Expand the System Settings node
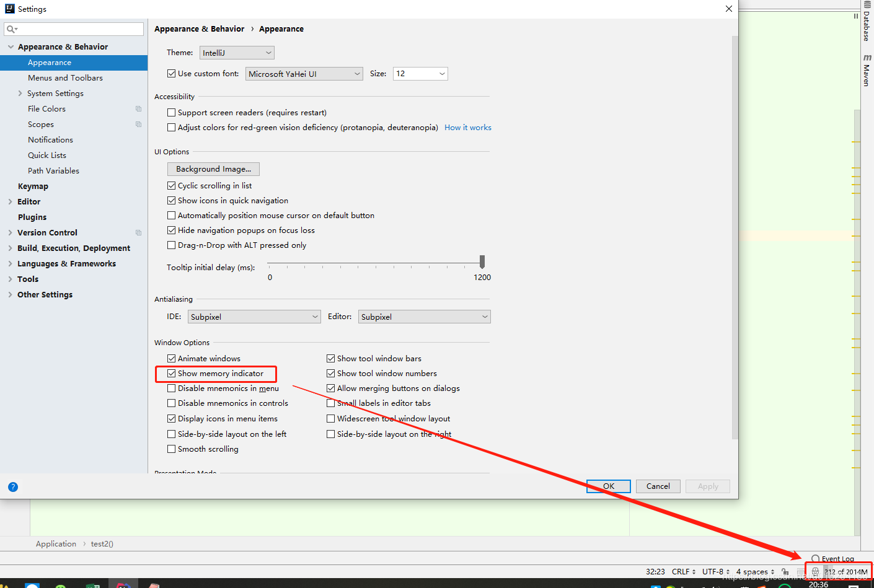874x588 pixels. pyautogui.click(x=20, y=94)
